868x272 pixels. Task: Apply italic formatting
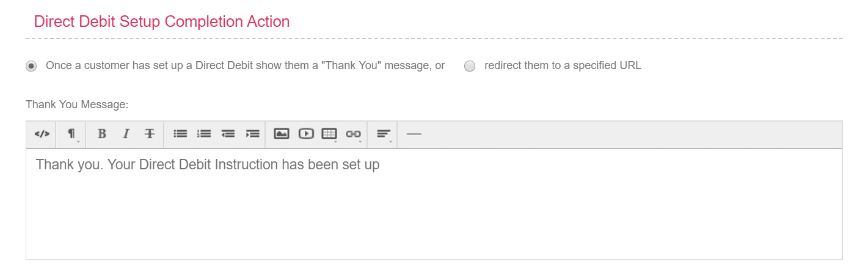[126, 134]
